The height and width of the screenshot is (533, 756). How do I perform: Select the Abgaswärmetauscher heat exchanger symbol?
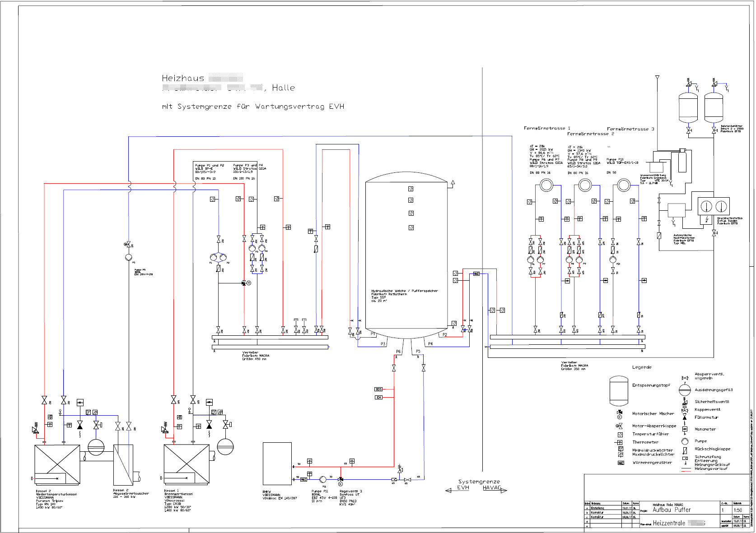click(123, 465)
